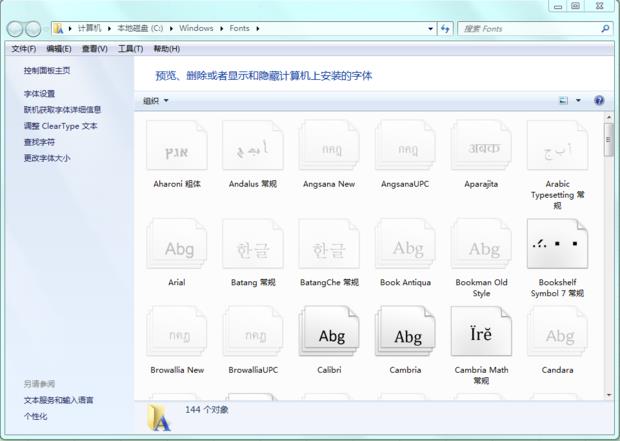Viewport: 620px width, 441px height.
Task: Select the AngsanaUPC font icon
Action: pos(405,145)
